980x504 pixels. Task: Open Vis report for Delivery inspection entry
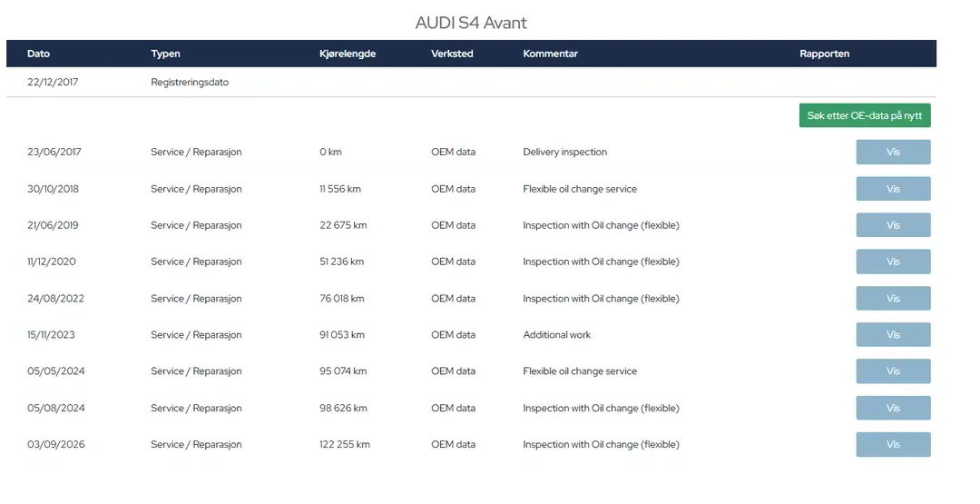click(x=893, y=152)
